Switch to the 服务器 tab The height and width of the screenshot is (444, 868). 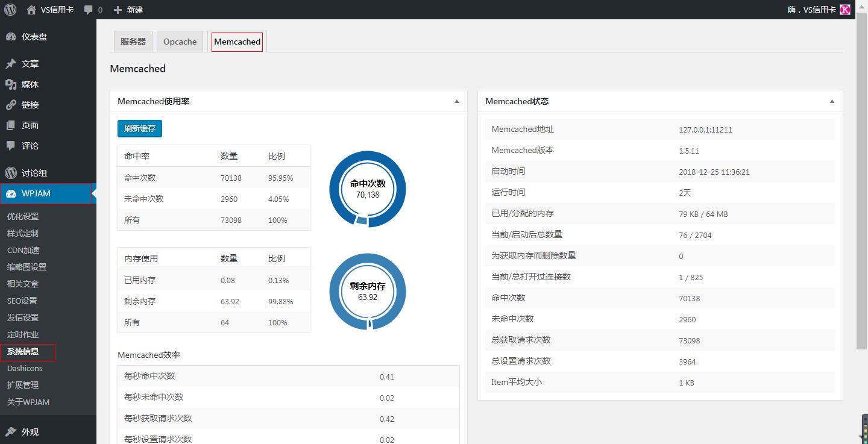point(133,42)
